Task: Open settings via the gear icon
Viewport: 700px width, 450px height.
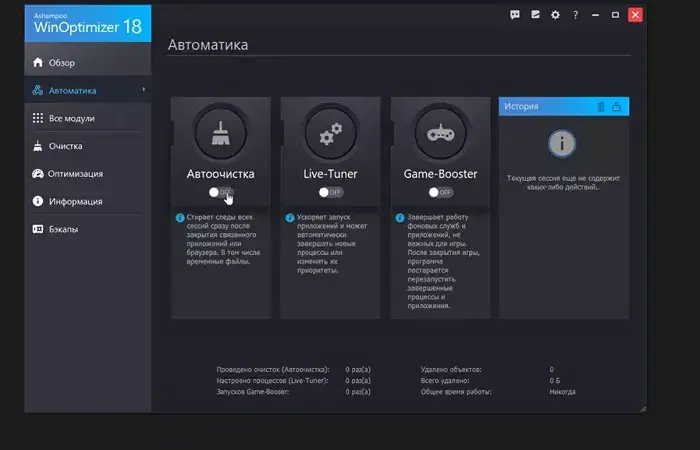Action: pyautogui.click(x=555, y=15)
